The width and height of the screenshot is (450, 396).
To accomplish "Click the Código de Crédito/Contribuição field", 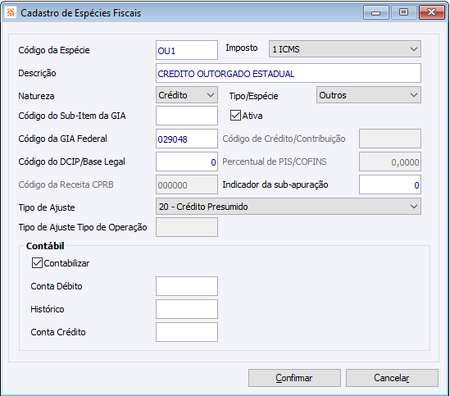I will [x=390, y=139].
